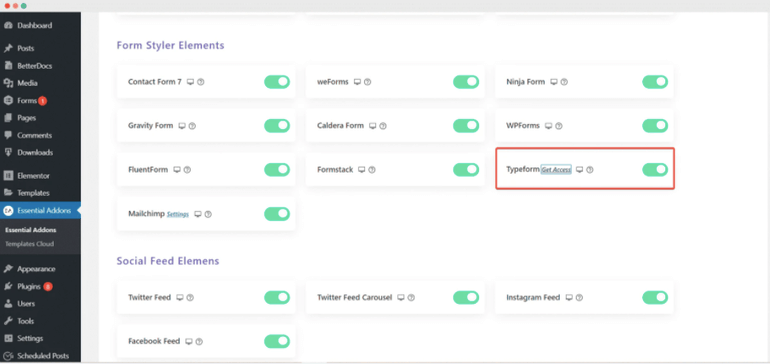Screen dimensions: 770x364
Task: Open Scheduled Posts in sidebar
Action: (40, 356)
